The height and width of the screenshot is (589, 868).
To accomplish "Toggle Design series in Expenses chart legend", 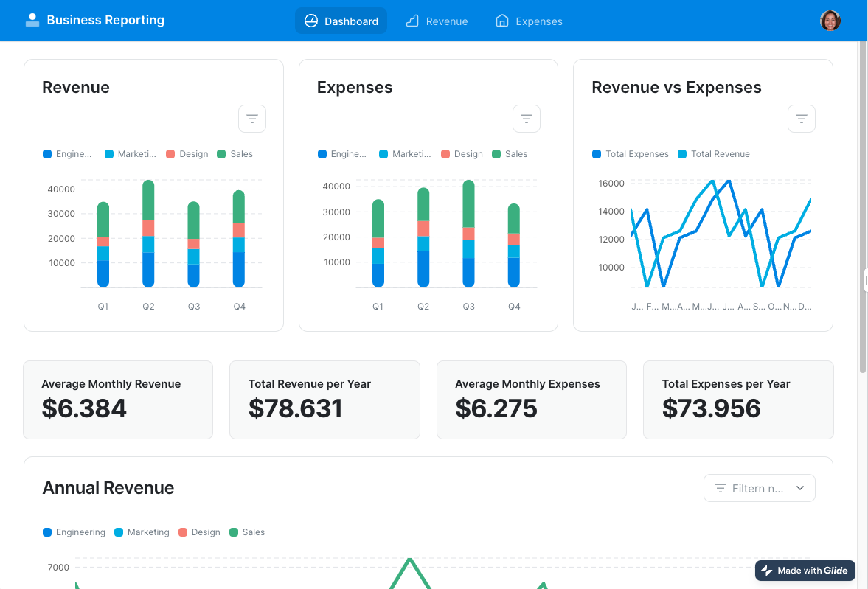I will pos(462,154).
